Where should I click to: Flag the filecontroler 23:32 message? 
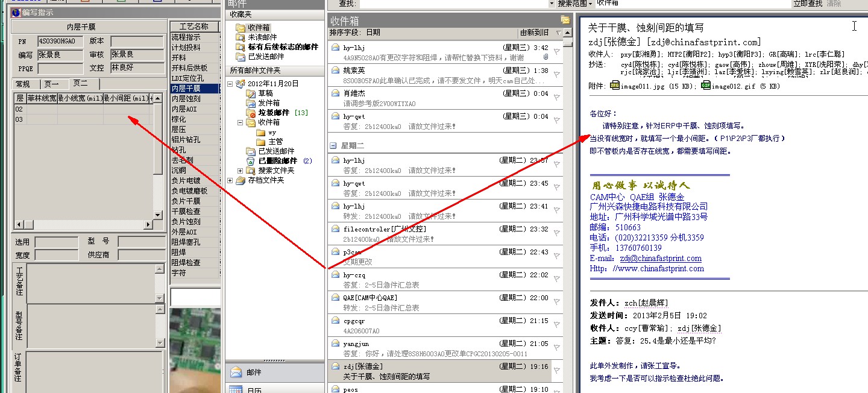(x=556, y=233)
